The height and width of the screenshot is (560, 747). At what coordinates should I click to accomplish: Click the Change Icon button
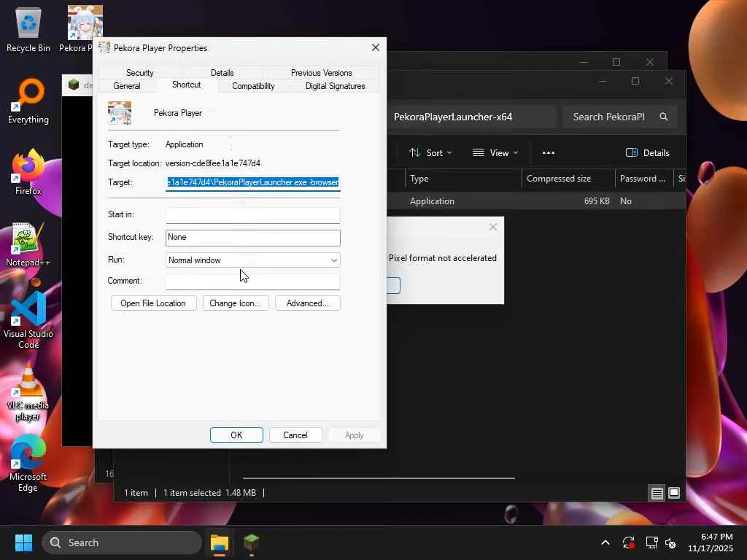[x=236, y=303]
